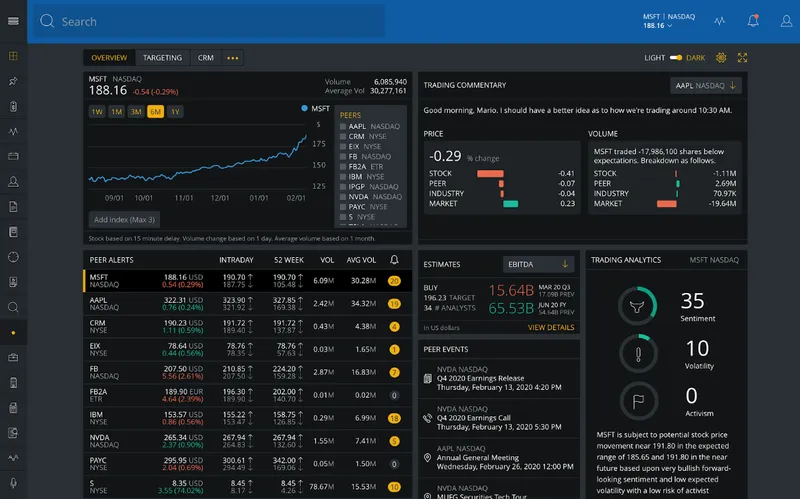Switch to the CRM tab
This screenshot has width=800, height=499.
pos(206,58)
